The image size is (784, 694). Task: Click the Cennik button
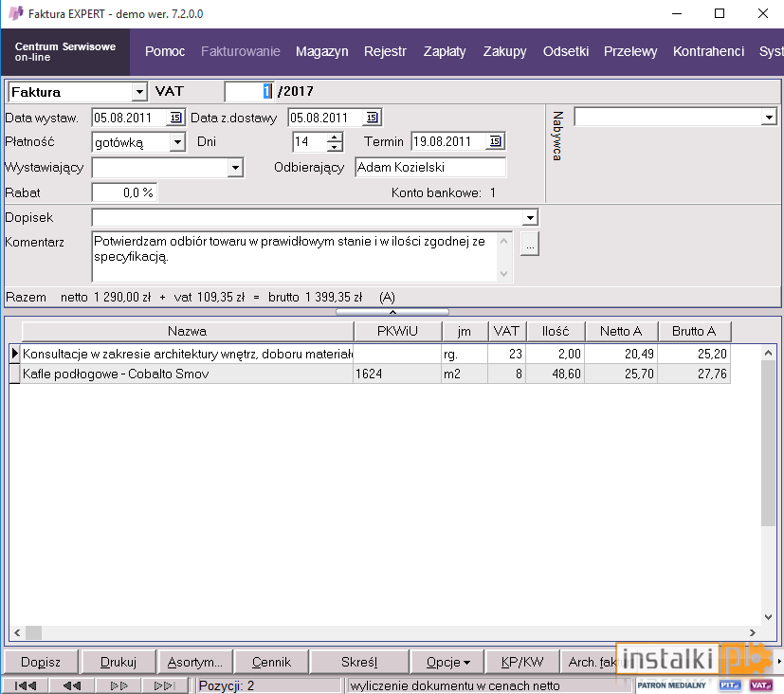tap(271, 662)
